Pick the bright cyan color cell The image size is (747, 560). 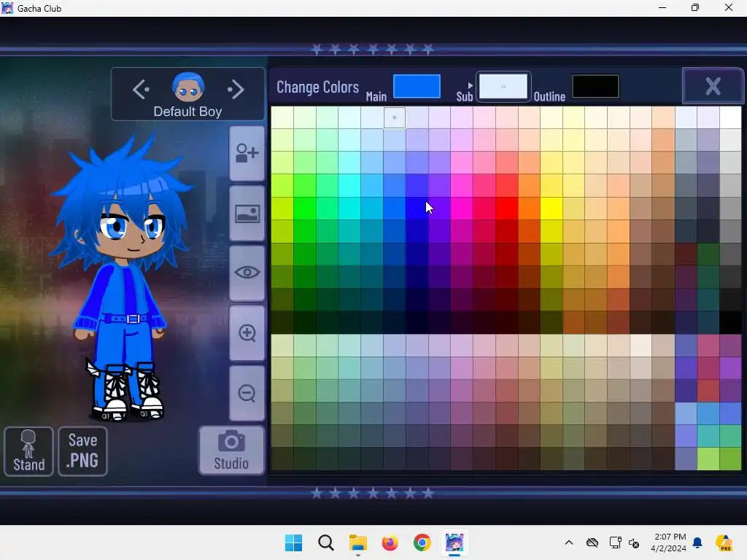click(349, 184)
